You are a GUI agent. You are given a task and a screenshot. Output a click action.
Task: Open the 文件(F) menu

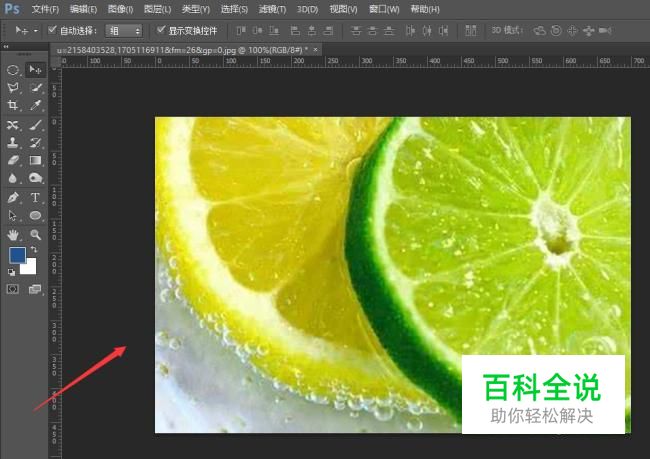click(45, 9)
